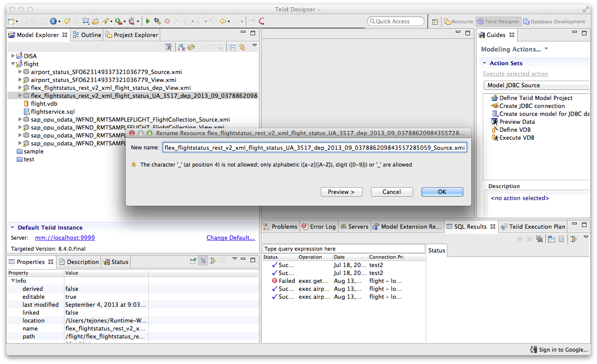Click the Collapse All icon in Model Explorer
Image resolution: width=597 pixels, height=364 pixels.
click(x=233, y=47)
